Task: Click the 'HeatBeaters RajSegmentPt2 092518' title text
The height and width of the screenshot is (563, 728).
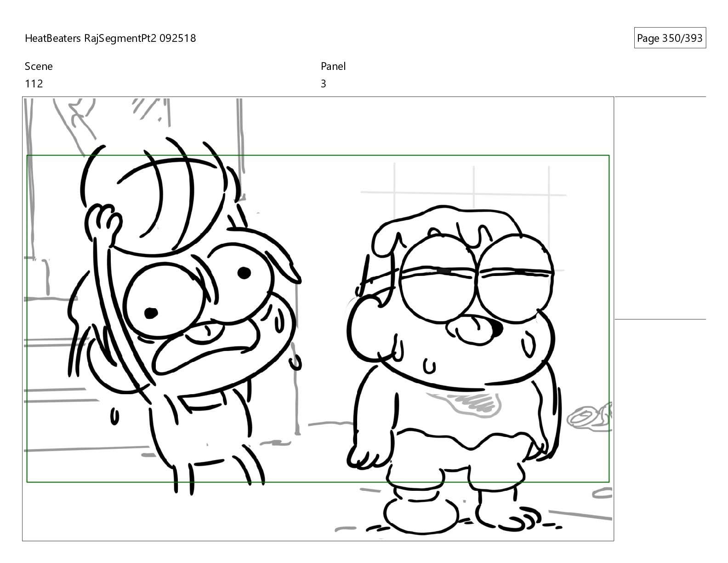Action: 110,38
